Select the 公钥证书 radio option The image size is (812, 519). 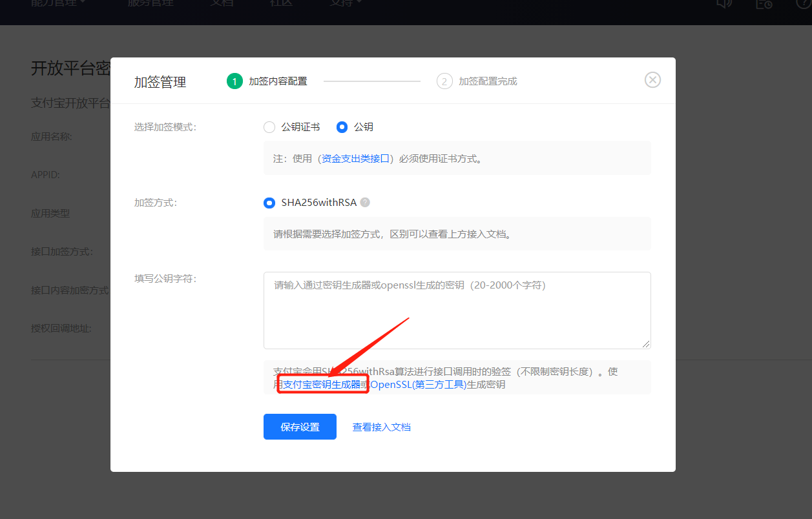(269, 127)
